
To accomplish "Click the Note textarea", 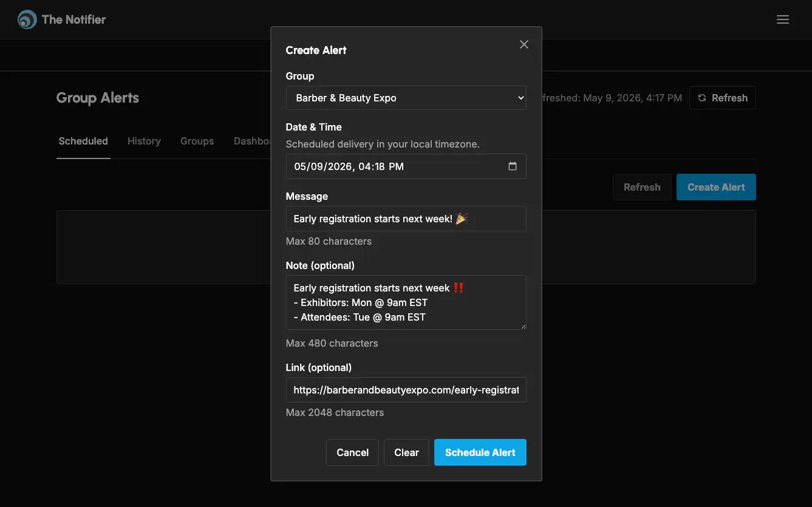I will pos(406,302).
